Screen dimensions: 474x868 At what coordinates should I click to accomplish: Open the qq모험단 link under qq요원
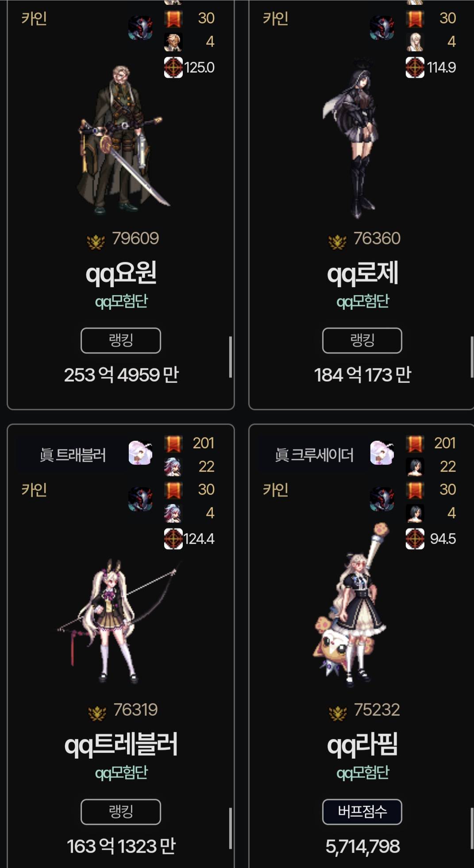[x=121, y=302]
